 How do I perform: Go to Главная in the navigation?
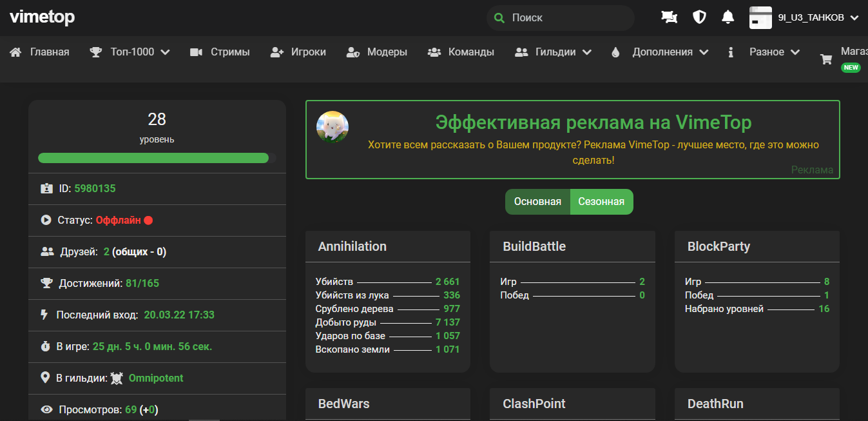[50, 52]
